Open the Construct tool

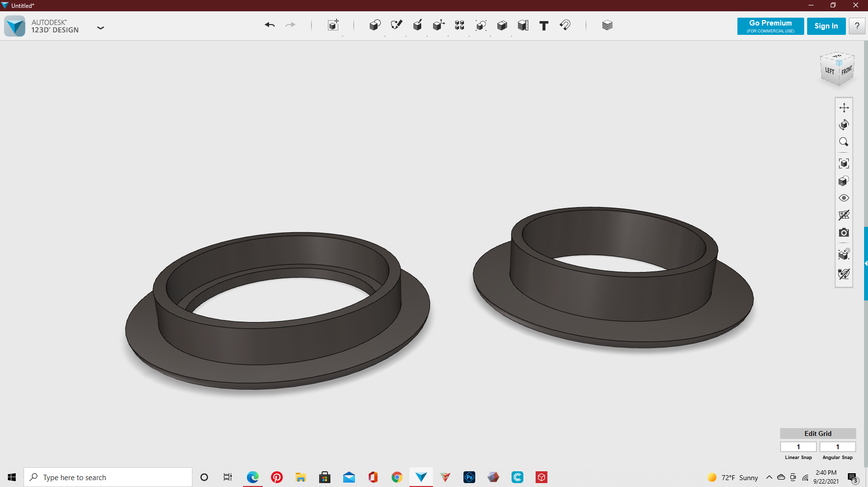(x=417, y=26)
